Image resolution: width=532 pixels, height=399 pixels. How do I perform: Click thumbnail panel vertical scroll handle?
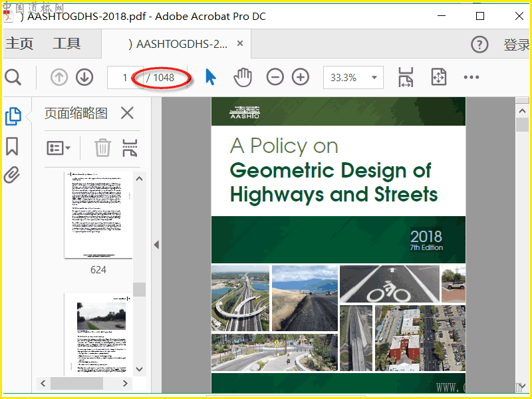[139, 290]
